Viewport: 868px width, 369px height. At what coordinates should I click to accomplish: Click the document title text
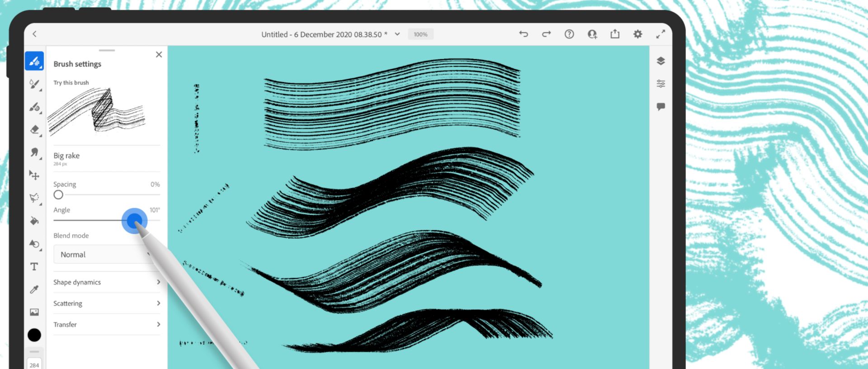point(324,34)
